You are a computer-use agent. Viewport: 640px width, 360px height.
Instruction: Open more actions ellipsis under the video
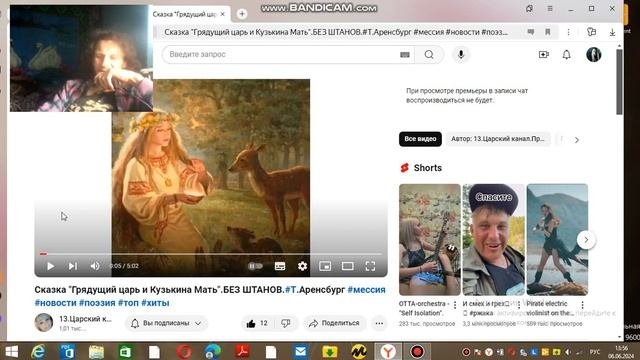379,324
